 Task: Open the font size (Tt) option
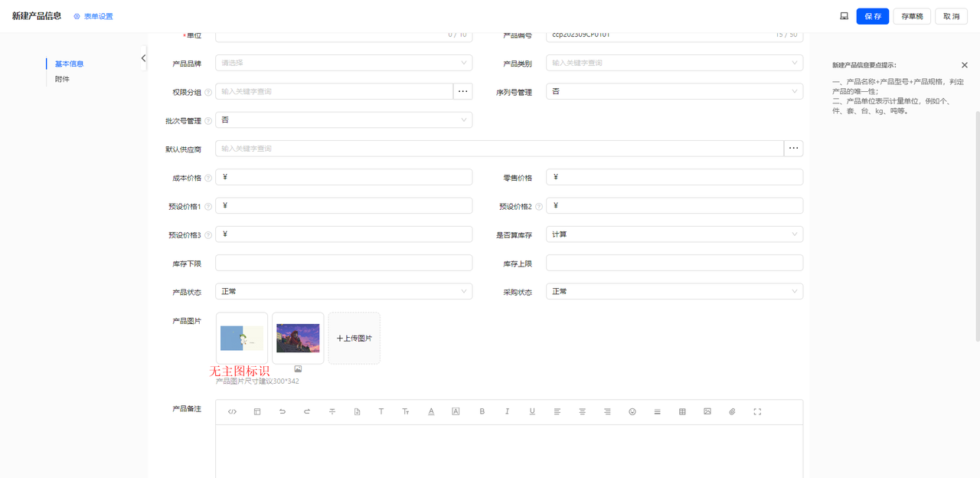[407, 412]
